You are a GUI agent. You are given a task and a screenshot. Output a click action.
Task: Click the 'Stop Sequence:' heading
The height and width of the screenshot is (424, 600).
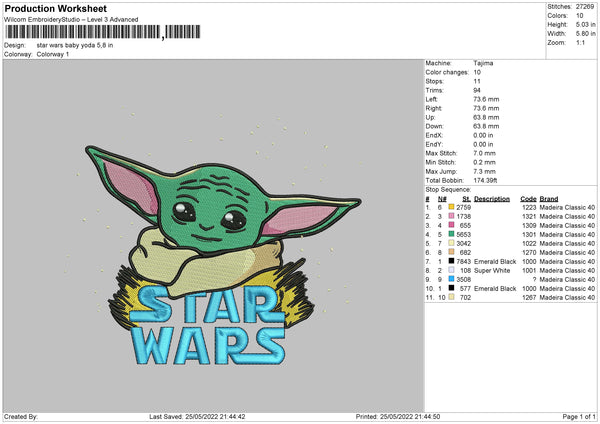click(448, 189)
